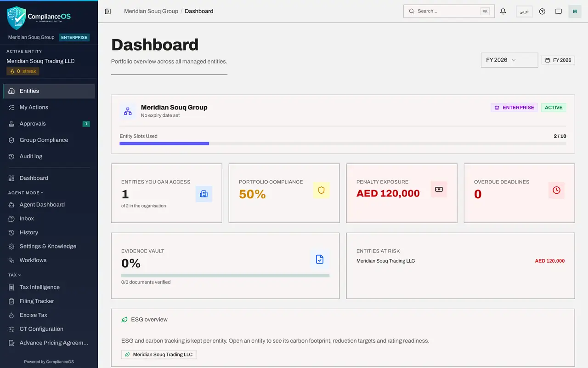Click the ESG overview leaf icon
Viewport: 588px width, 368px height.
pos(124,320)
